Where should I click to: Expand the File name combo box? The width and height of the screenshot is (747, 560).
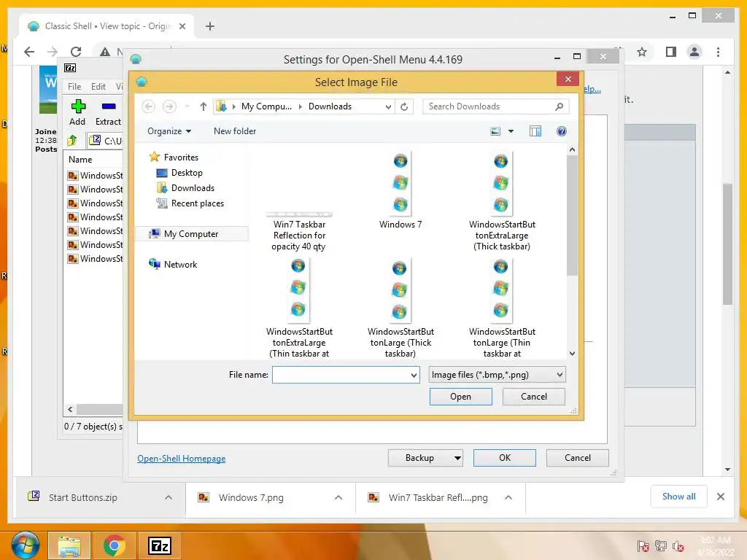[414, 375]
